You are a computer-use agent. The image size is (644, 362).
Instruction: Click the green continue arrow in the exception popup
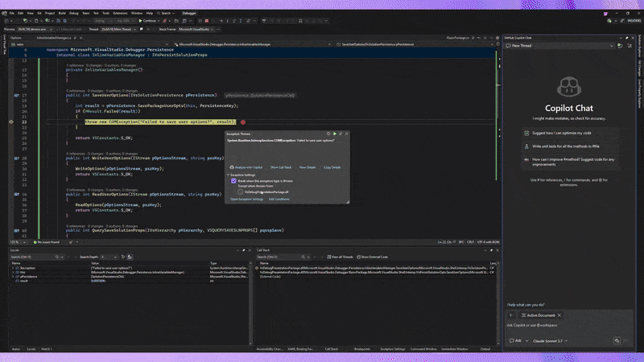(x=335, y=134)
